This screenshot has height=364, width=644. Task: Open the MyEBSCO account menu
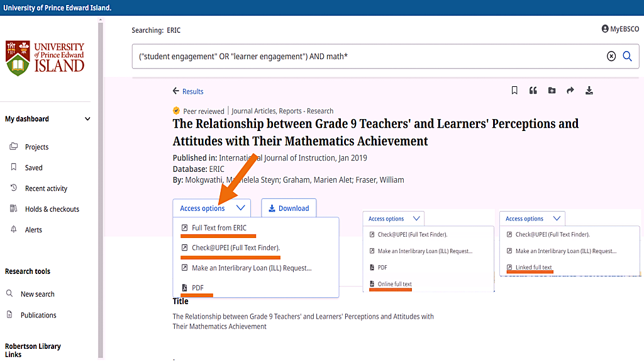(620, 29)
